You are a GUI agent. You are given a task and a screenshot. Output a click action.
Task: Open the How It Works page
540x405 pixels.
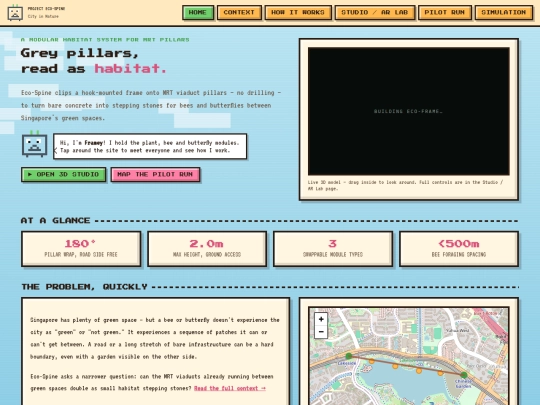298,13
